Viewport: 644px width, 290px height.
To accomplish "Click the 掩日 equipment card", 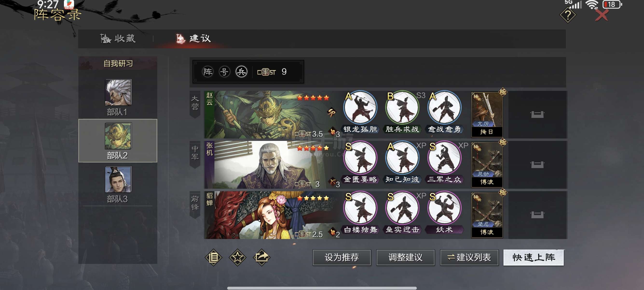I will coord(486,115).
